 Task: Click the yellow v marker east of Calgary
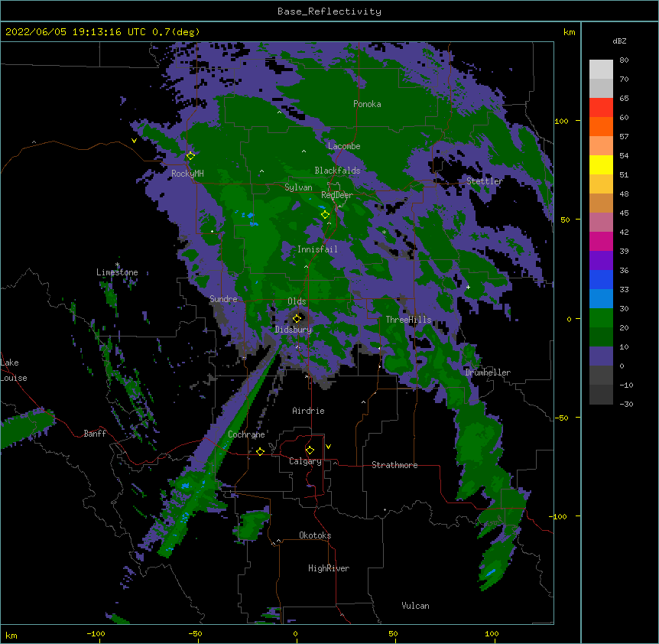point(328,447)
